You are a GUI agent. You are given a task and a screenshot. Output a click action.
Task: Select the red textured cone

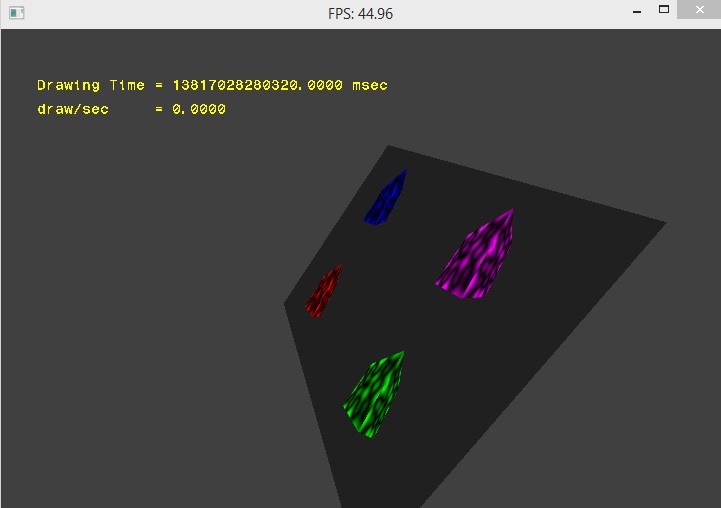click(324, 291)
